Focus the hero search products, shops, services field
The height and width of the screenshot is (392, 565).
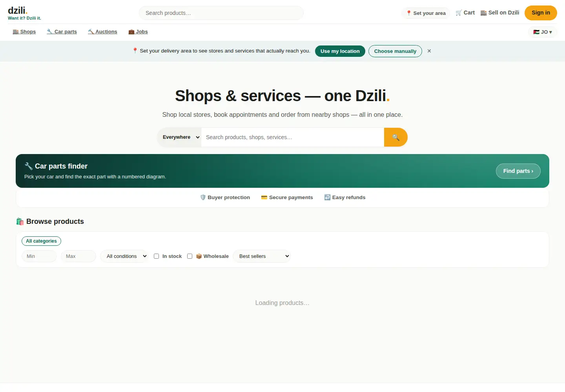[293, 137]
